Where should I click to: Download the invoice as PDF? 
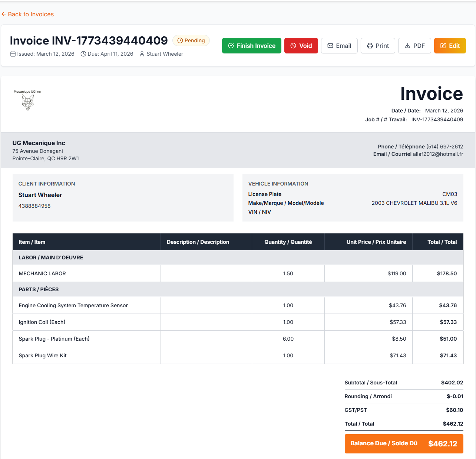[414, 46]
